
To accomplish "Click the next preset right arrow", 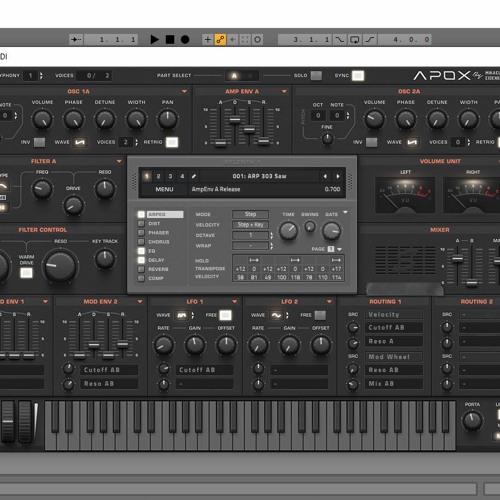I will tap(338, 176).
